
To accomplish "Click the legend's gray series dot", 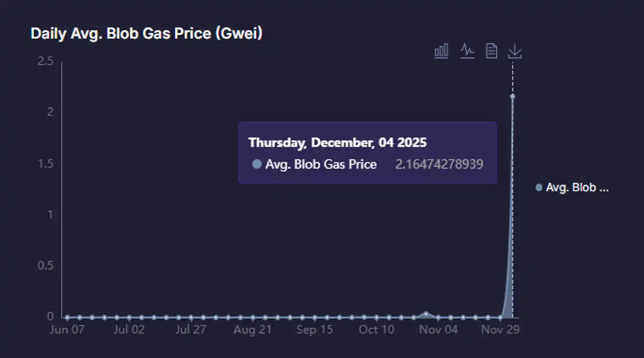I will [x=539, y=188].
